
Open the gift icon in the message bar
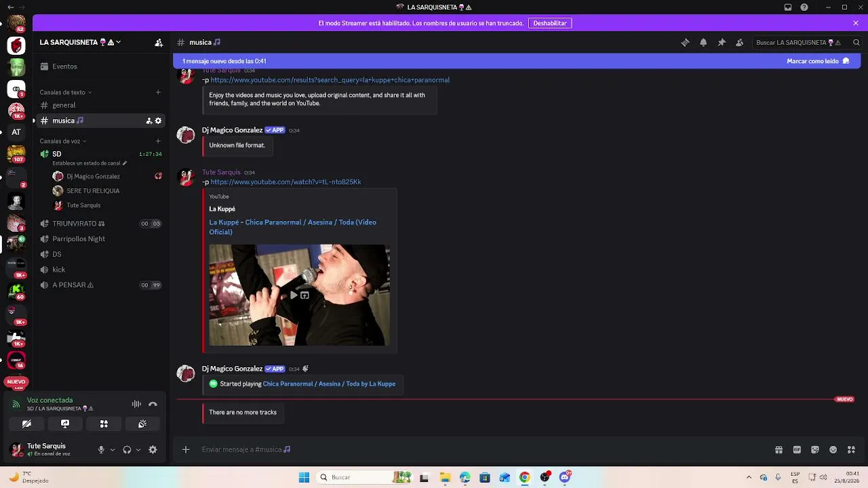click(x=778, y=449)
